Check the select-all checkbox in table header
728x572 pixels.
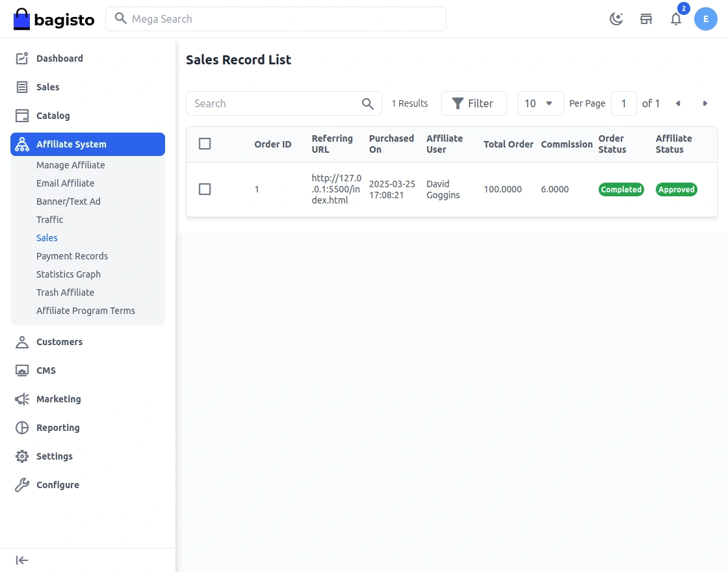[205, 144]
